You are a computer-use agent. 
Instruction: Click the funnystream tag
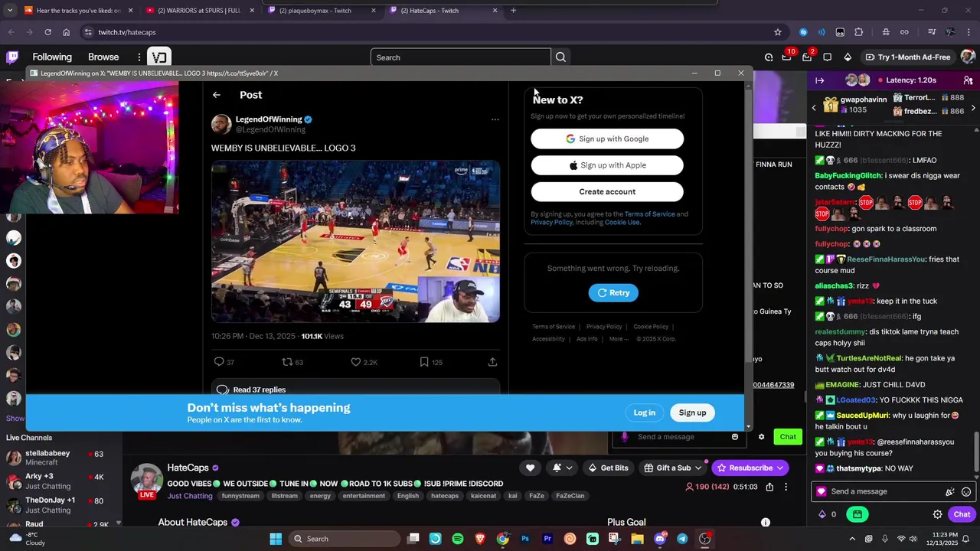click(240, 496)
